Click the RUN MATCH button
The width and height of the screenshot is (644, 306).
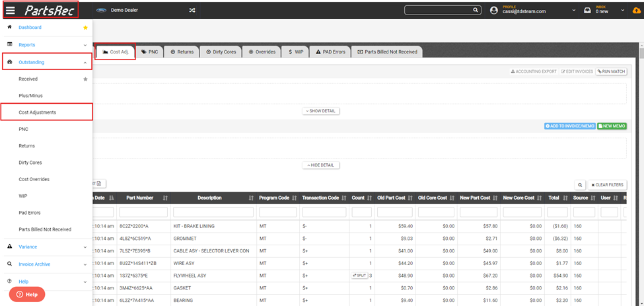point(611,71)
